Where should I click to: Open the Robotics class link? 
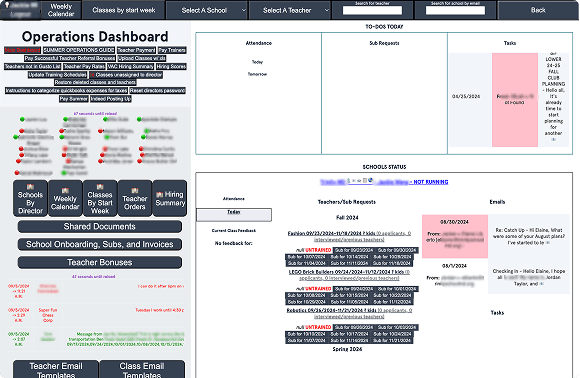coord(349,313)
